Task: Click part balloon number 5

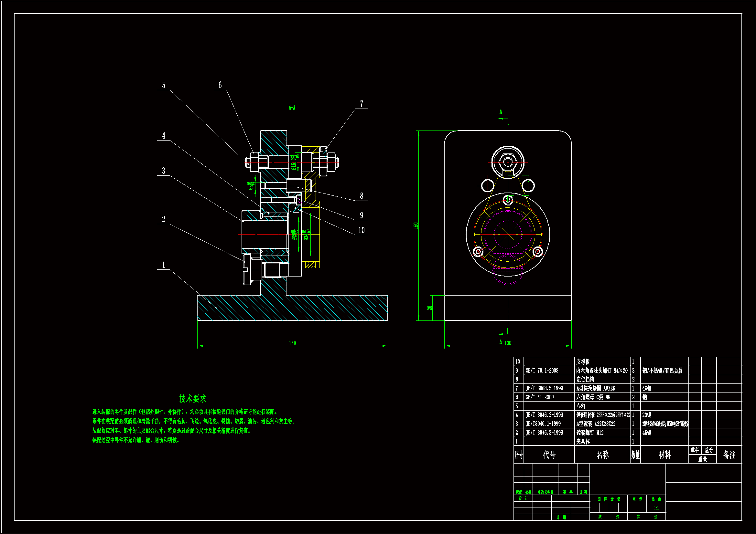Action: [164, 85]
